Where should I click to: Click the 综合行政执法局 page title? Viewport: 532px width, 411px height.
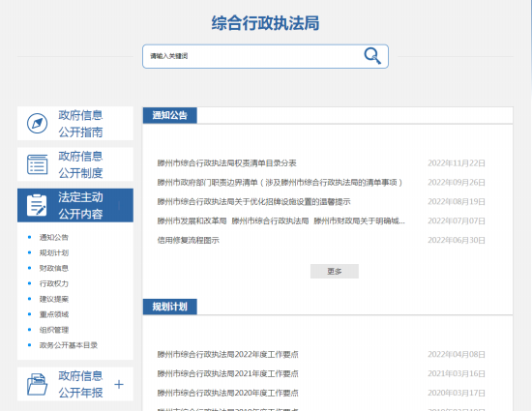(265, 23)
